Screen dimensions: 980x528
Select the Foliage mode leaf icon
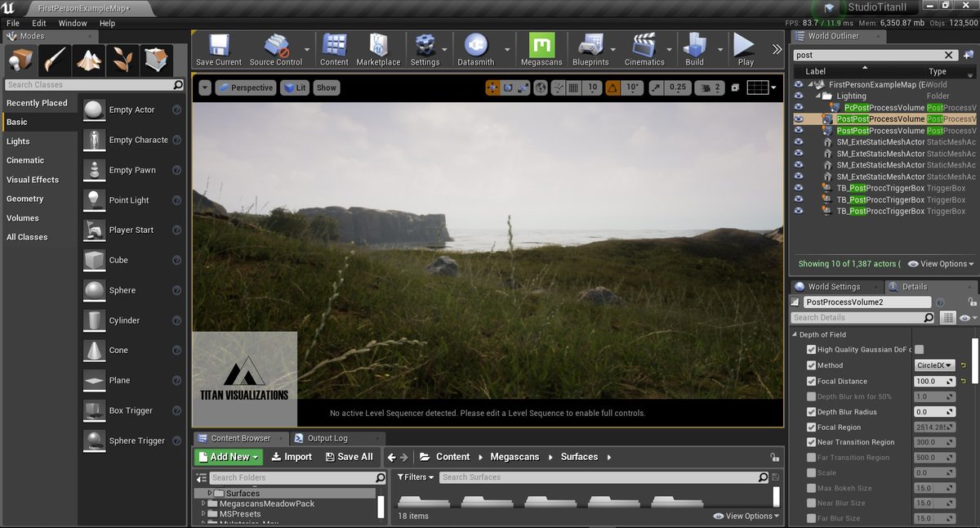pyautogui.click(x=122, y=60)
